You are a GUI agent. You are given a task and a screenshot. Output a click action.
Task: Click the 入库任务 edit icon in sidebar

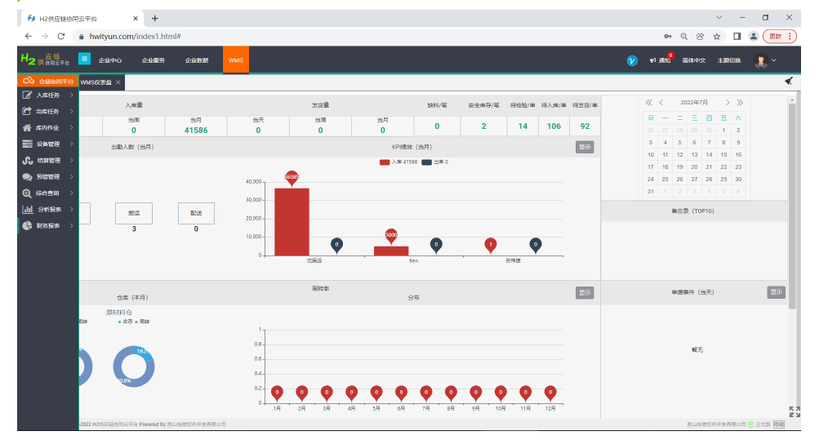tap(27, 95)
